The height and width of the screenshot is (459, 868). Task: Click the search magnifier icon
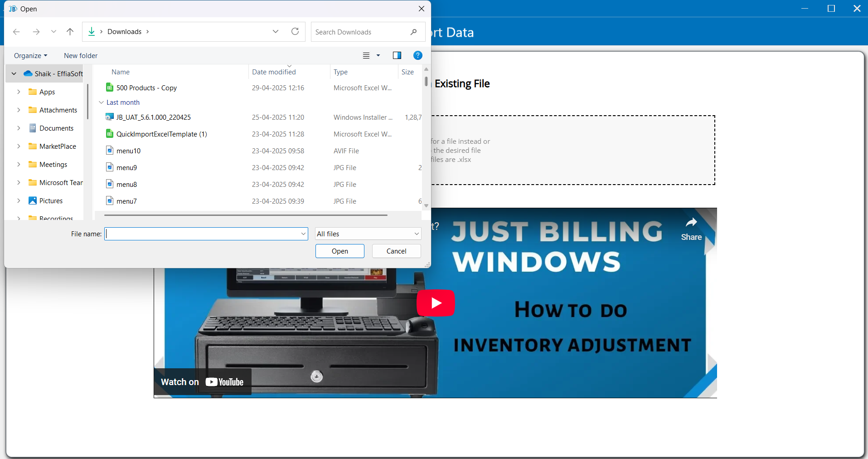coord(413,32)
